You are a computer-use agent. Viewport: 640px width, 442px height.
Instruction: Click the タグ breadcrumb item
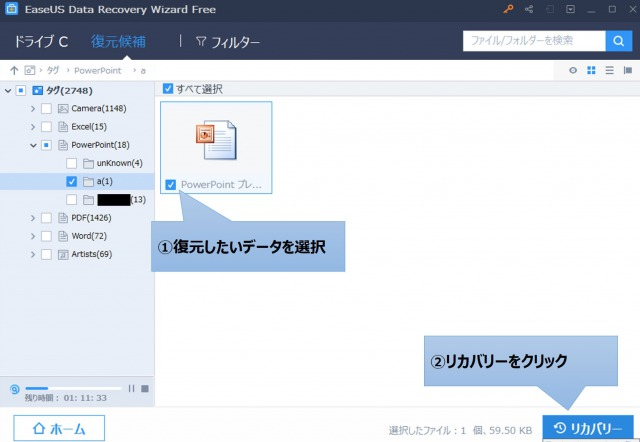coord(53,71)
